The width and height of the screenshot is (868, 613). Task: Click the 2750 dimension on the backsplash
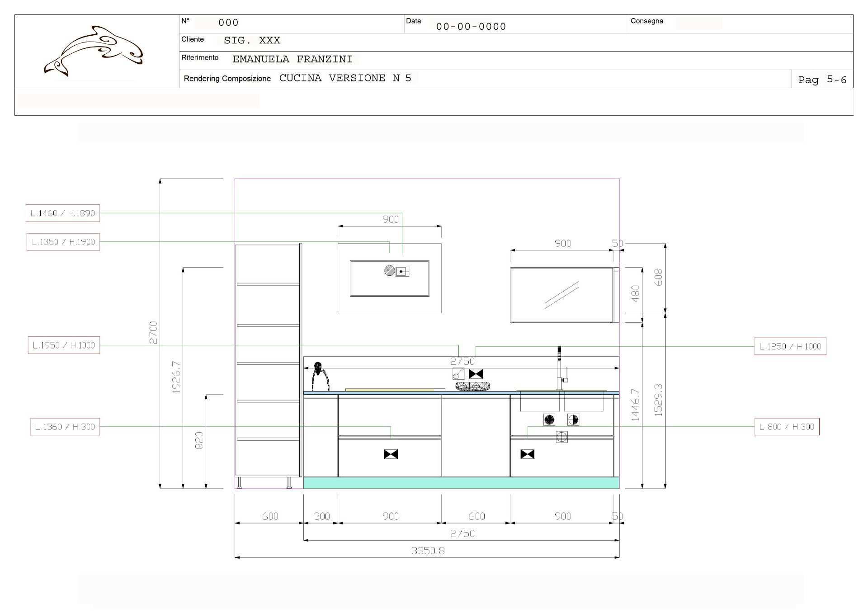[x=462, y=361]
